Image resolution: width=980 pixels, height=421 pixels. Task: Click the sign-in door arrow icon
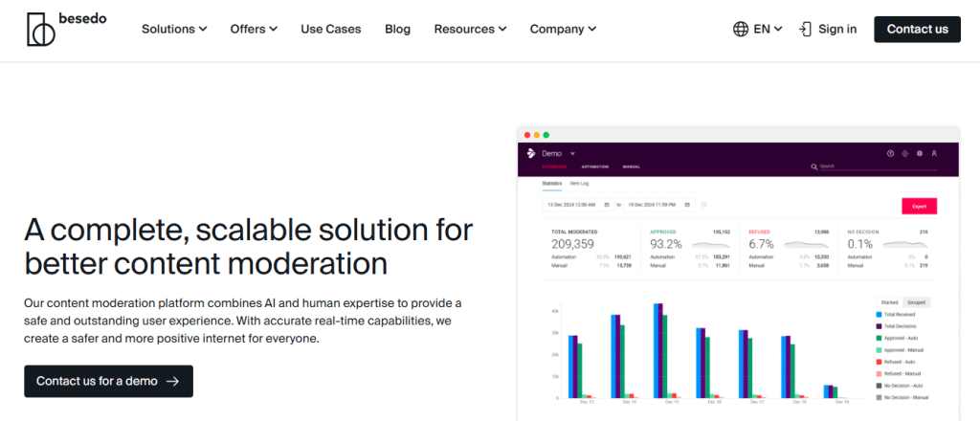805,29
